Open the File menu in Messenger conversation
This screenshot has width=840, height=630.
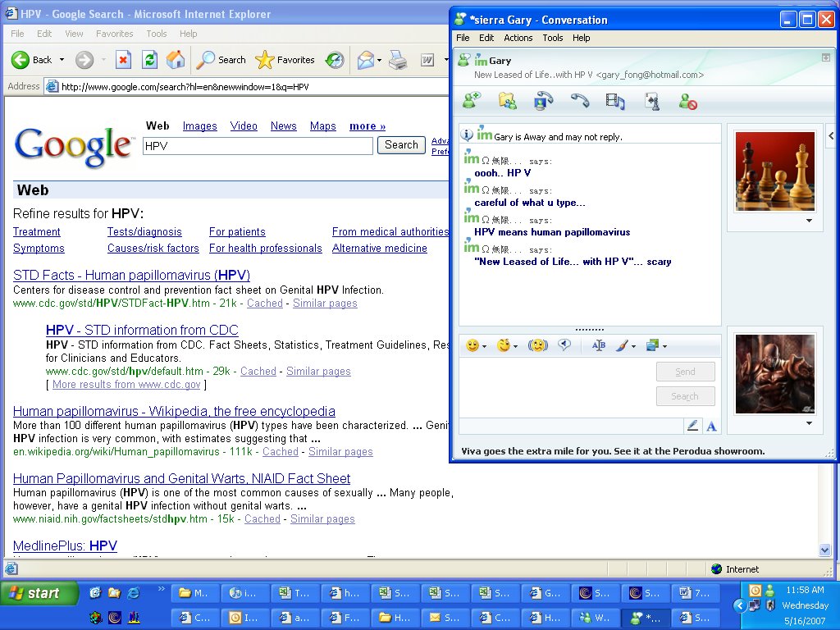[463, 38]
